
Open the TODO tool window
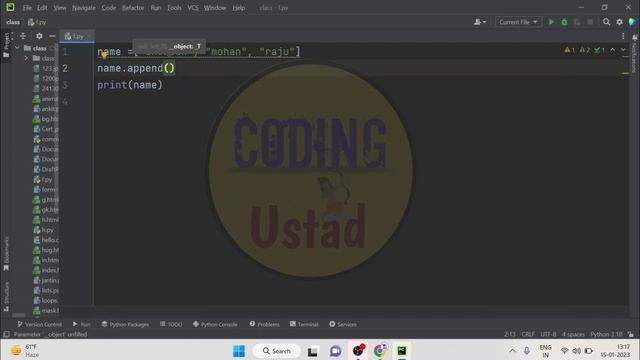171,324
